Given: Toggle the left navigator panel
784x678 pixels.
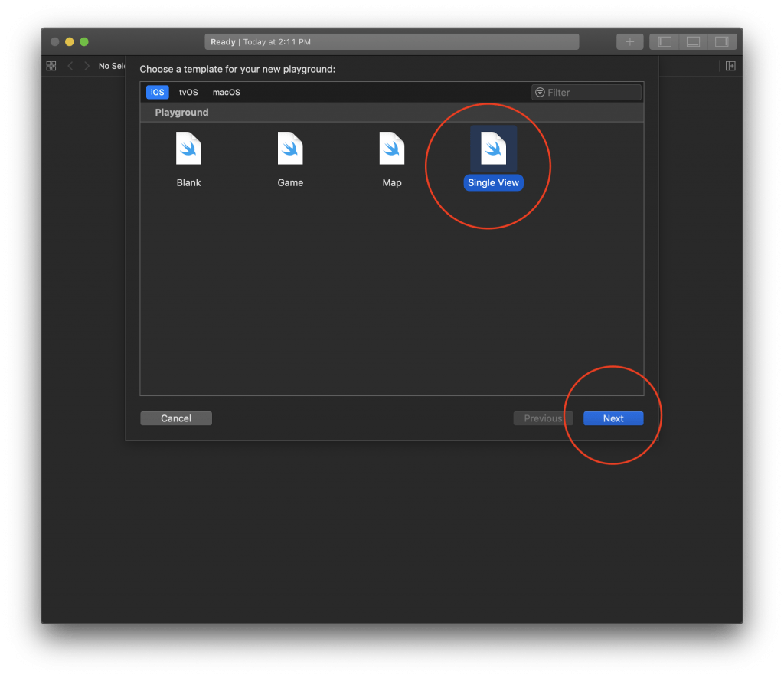Looking at the screenshot, I should click(x=665, y=42).
